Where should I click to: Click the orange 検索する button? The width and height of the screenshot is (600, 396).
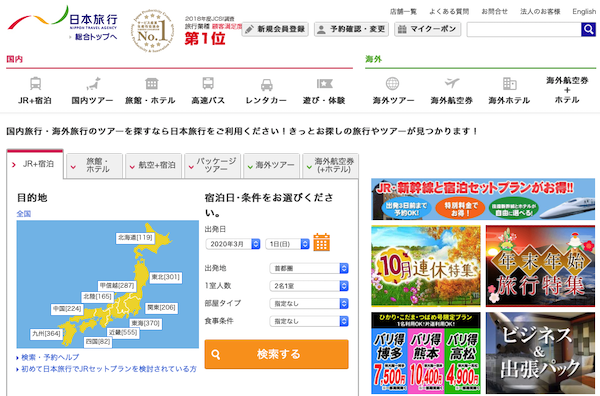point(276,354)
